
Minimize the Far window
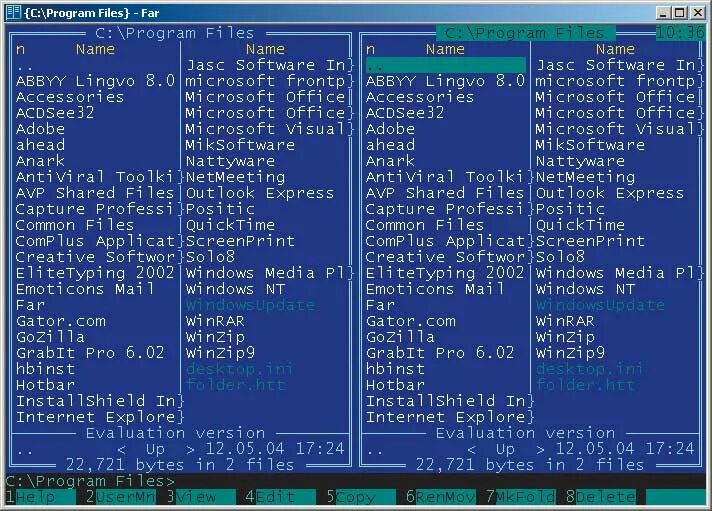[663, 13]
